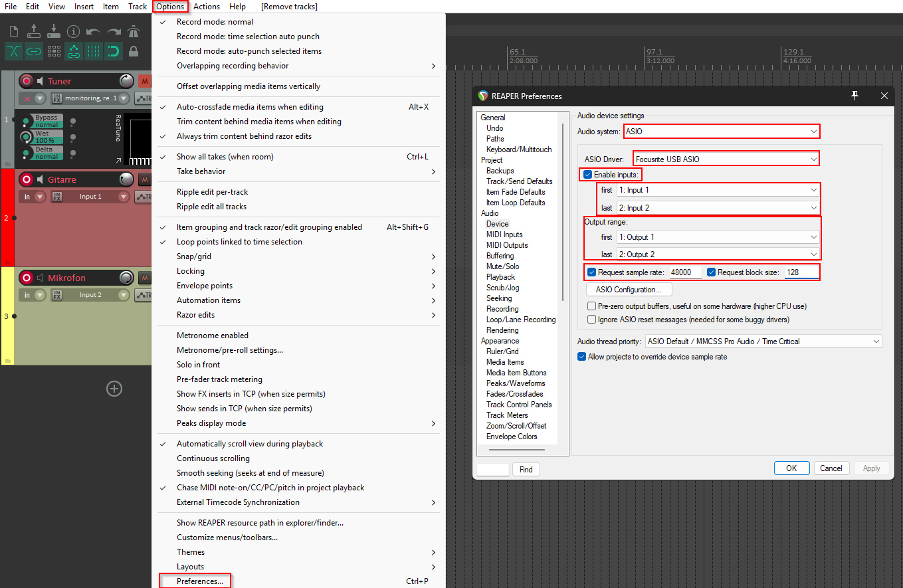Click the Open project upload-arrow icon
The height and width of the screenshot is (588, 903).
tap(34, 31)
